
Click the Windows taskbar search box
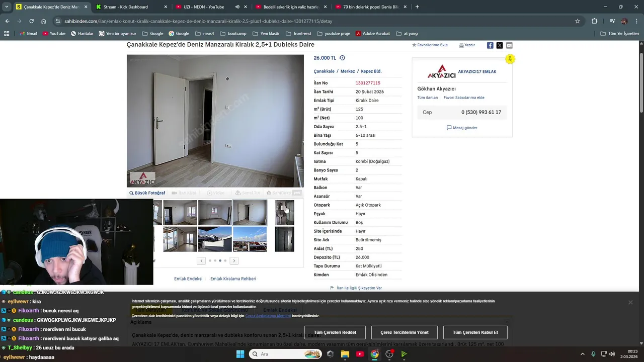[x=286, y=354]
